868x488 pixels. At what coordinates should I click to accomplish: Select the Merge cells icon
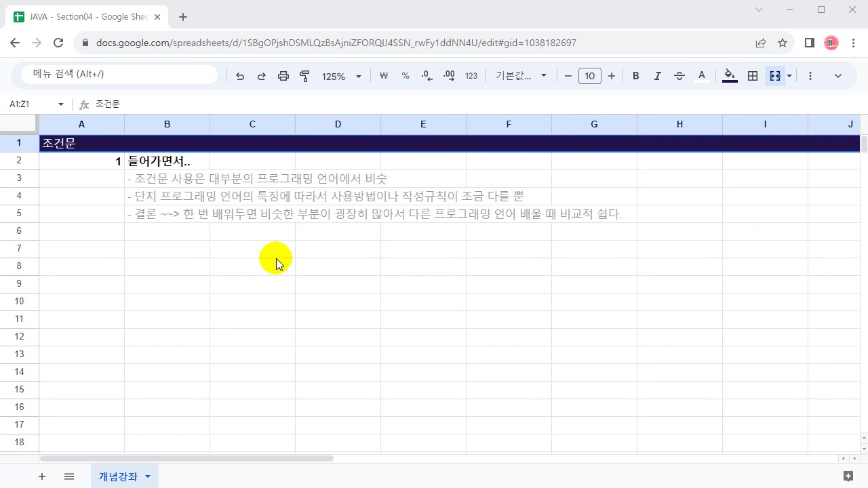(x=774, y=76)
